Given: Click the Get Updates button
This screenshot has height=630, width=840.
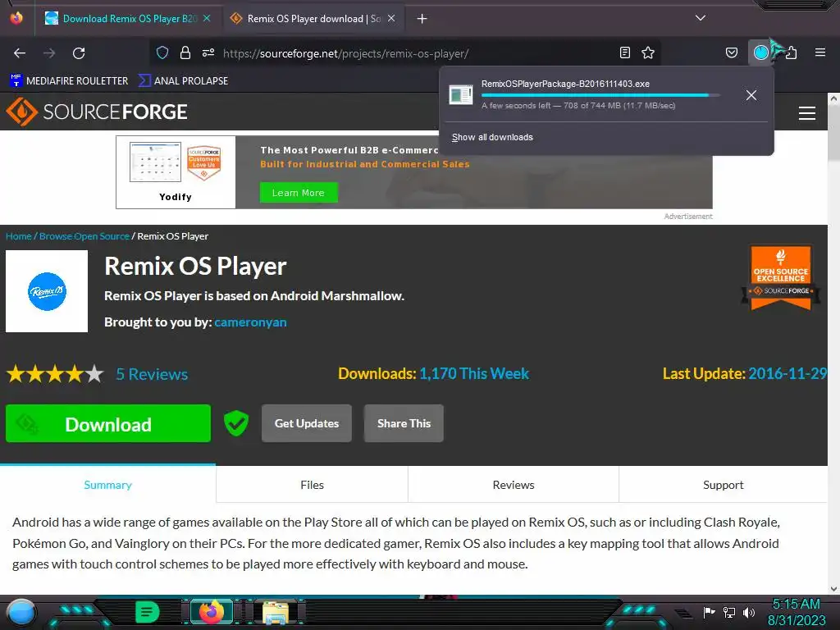Looking at the screenshot, I should (307, 423).
